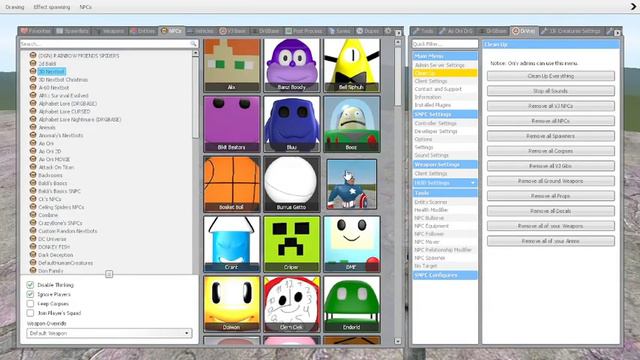Viewport: 640px width, 360px height.
Task: Choose the blue Bluu NPC icon
Action: coord(291,124)
